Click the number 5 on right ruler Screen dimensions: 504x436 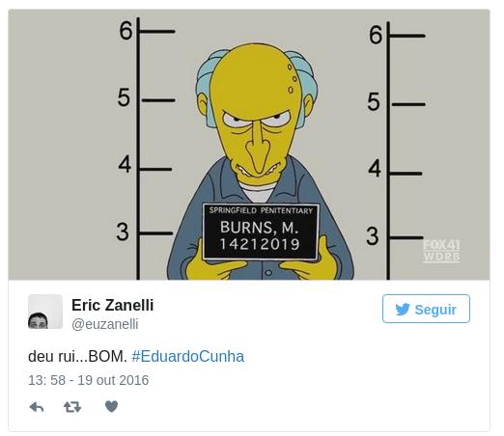click(374, 102)
